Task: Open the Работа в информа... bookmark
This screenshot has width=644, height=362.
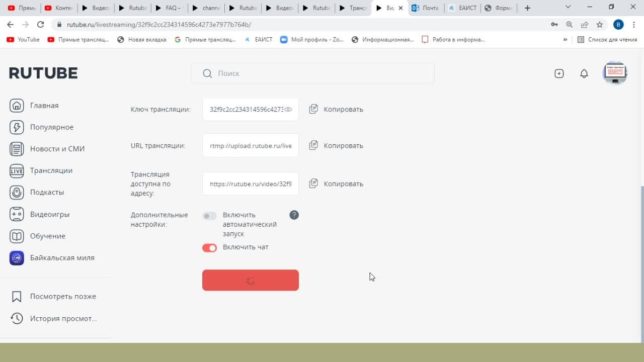Action: [x=453, y=40]
